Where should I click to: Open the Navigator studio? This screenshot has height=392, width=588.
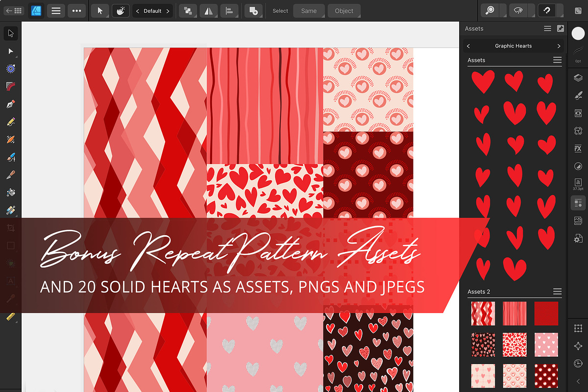[578, 345]
